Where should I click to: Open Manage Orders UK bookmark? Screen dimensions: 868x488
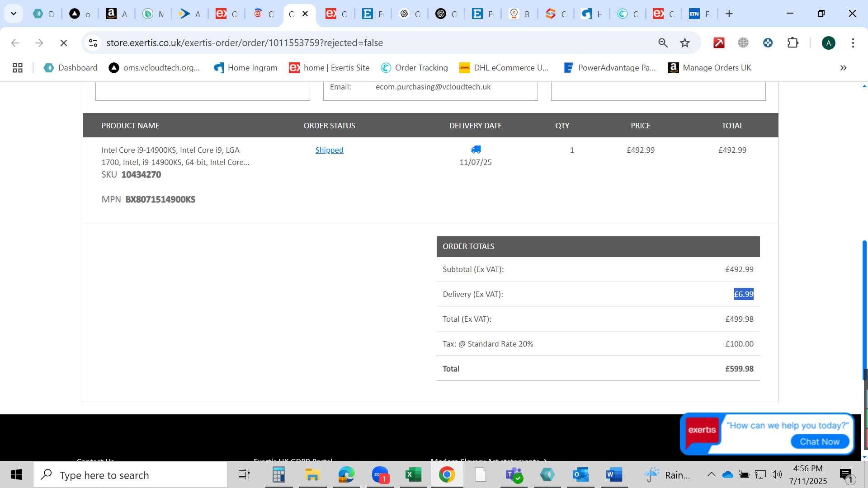(x=710, y=68)
